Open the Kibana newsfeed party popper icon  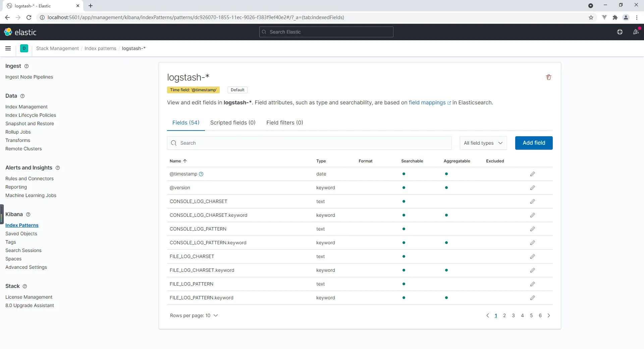click(x=636, y=32)
